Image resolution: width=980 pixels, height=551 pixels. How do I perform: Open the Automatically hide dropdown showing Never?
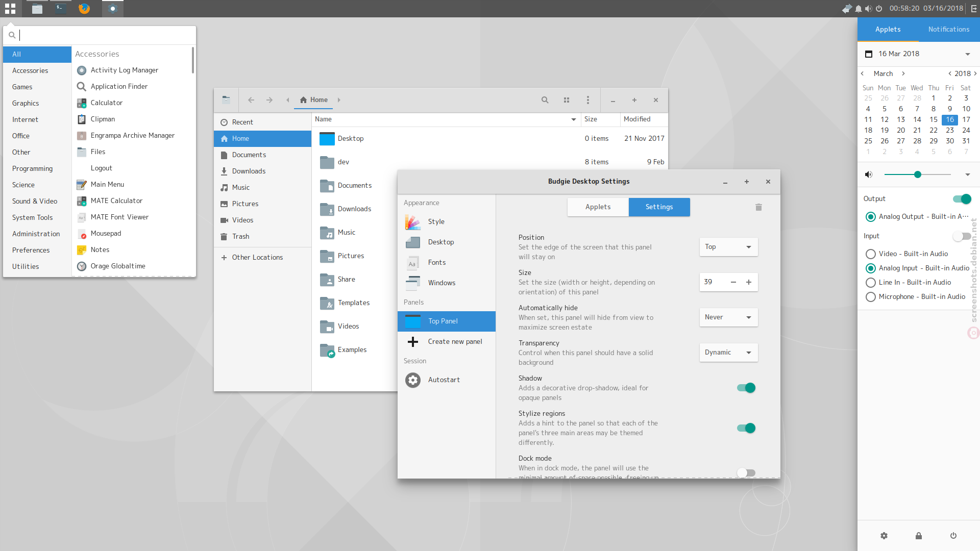(x=728, y=317)
